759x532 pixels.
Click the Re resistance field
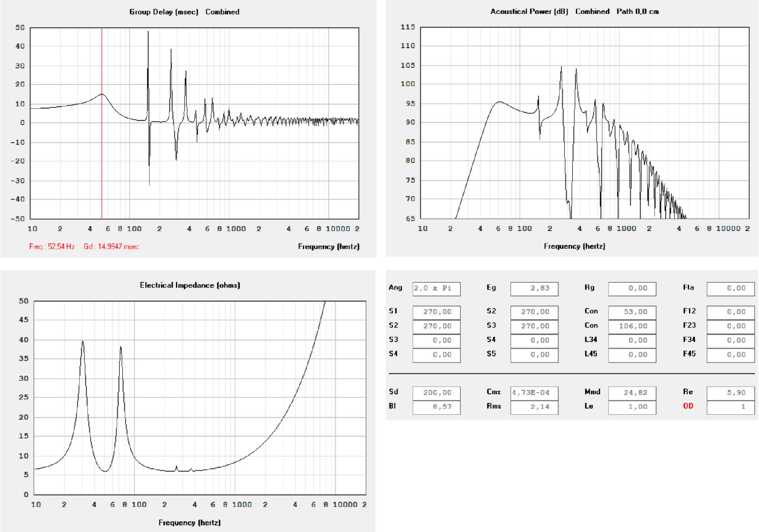730,393
